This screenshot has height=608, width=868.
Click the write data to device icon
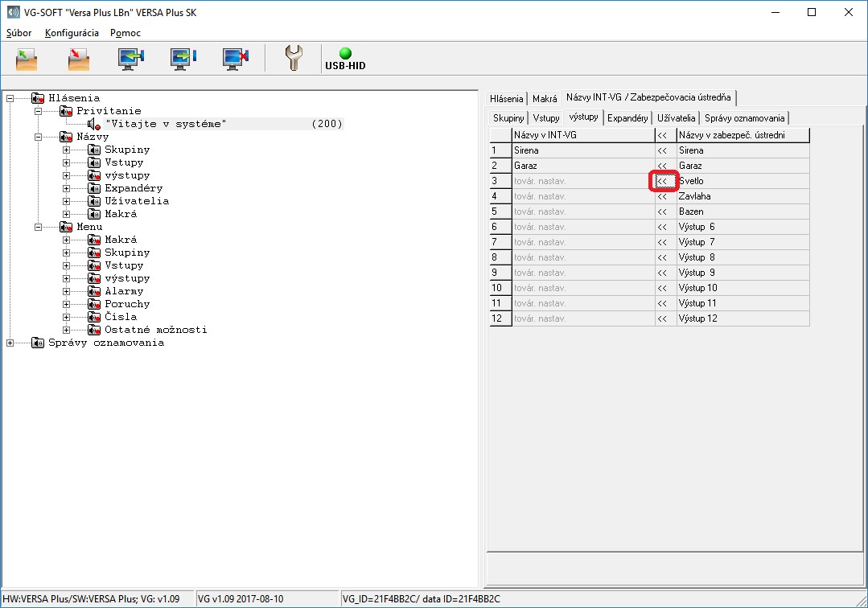[x=183, y=59]
